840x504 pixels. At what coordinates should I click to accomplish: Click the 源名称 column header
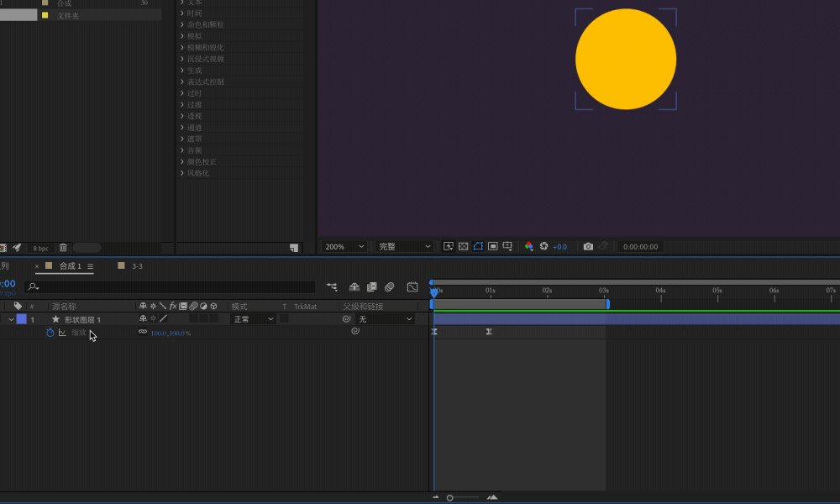tap(64, 307)
